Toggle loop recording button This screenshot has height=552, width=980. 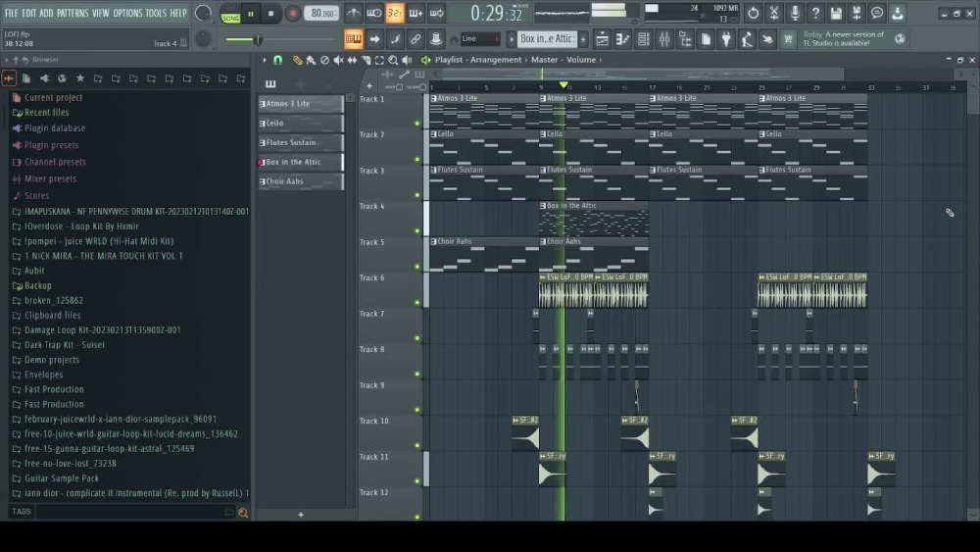pyautogui.click(x=437, y=13)
